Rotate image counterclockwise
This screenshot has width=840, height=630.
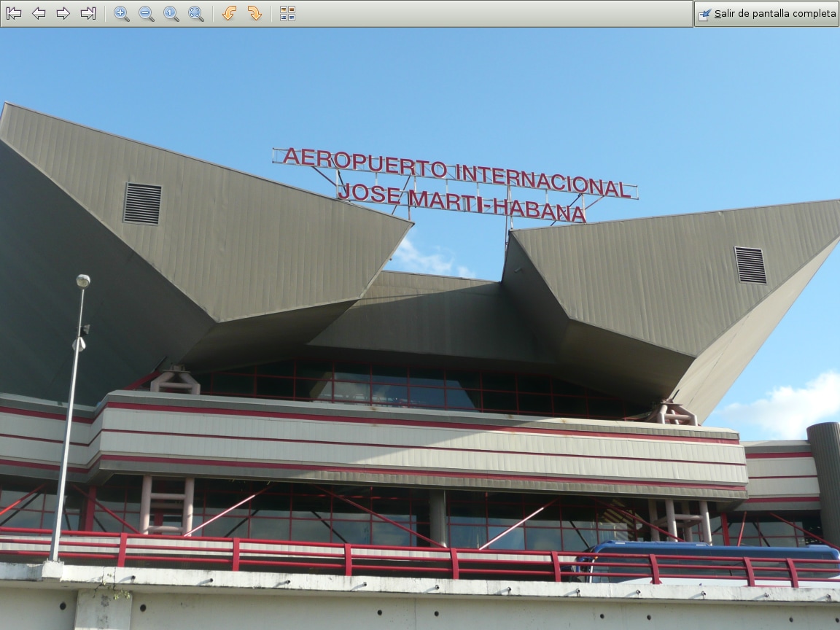point(229,13)
